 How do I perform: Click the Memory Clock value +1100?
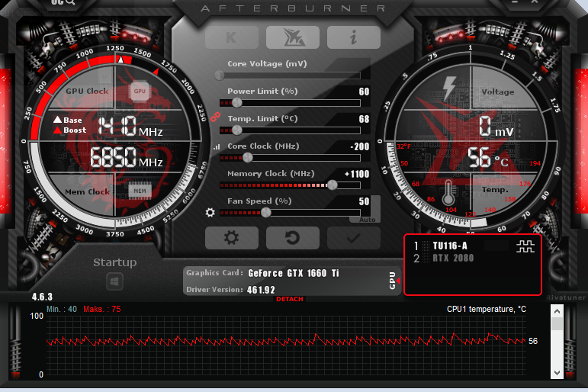tap(357, 174)
